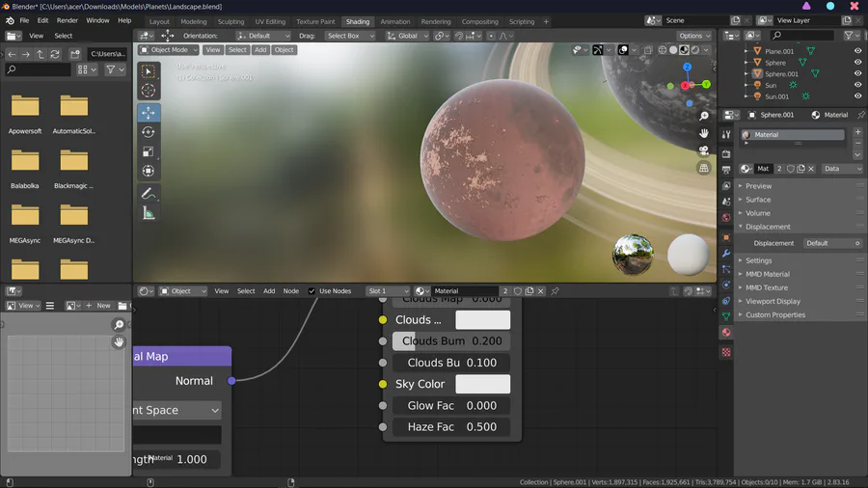868x488 pixels.
Task: Open the Apowersoft folder
Action: tap(25, 115)
